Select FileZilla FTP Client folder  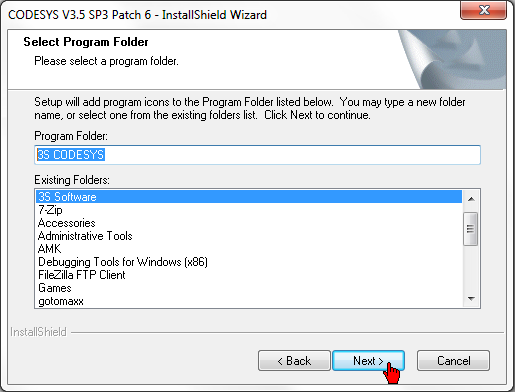pyautogui.click(x=249, y=275)
